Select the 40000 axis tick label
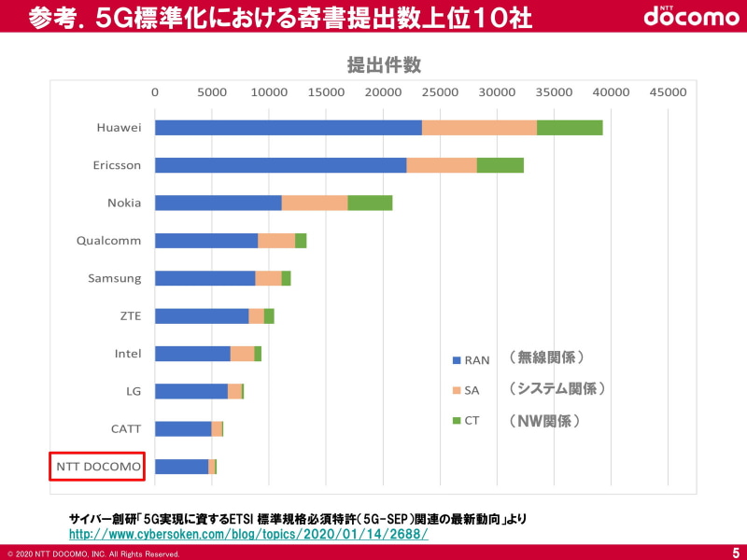 (612, 92)
